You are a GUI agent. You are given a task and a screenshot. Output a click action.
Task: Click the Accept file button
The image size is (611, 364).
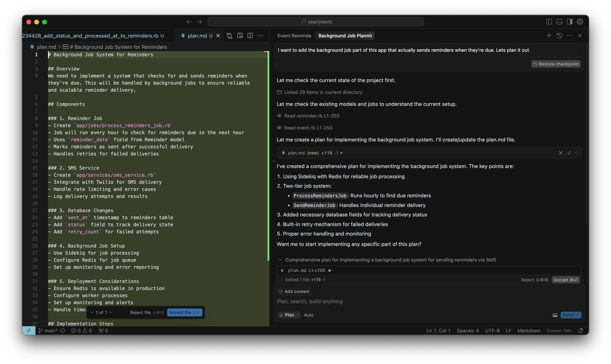click(x=184, y=312)
